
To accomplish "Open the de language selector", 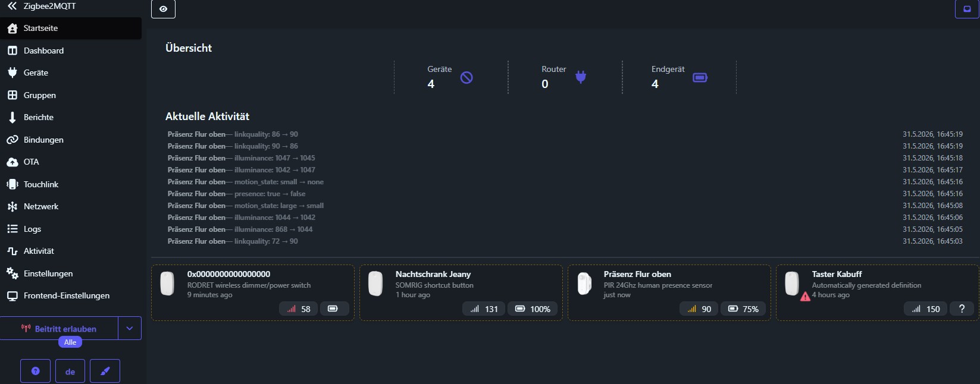I will tap(70, 372).
